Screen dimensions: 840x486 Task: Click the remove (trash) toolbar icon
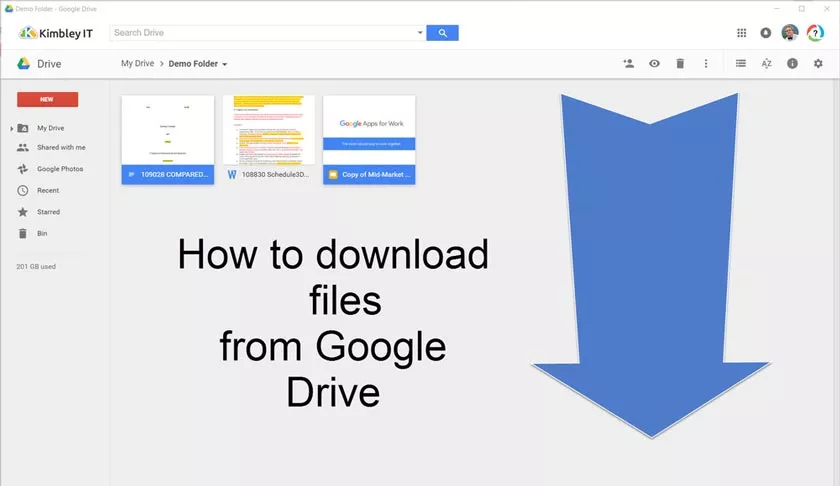pos(680,63)
